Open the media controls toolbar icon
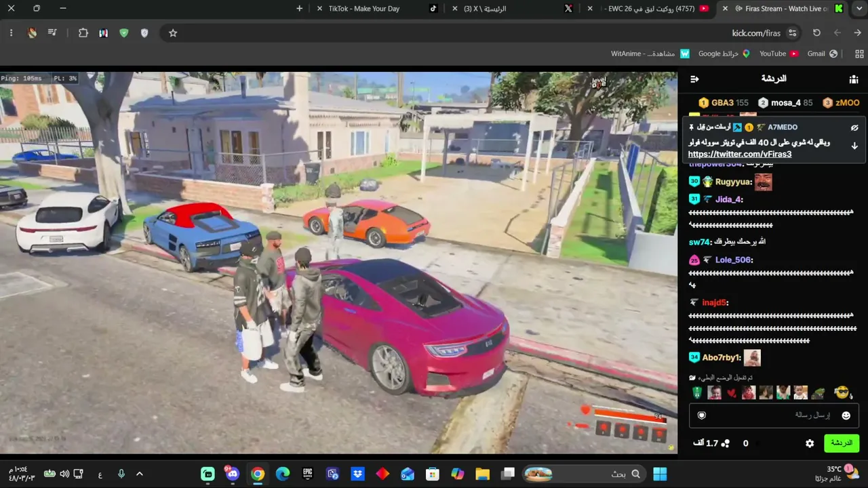This screenshot has width=868, height=488. click(x=52, y=33)
